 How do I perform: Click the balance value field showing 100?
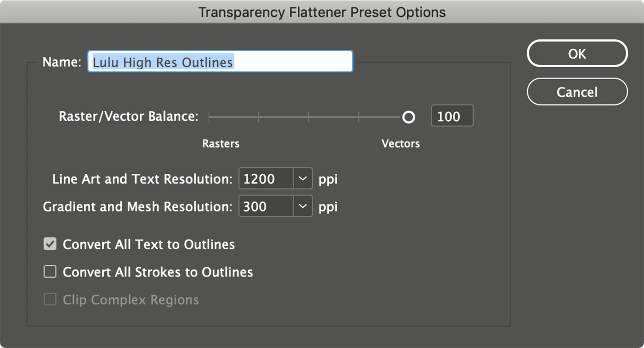click(452, 116)
